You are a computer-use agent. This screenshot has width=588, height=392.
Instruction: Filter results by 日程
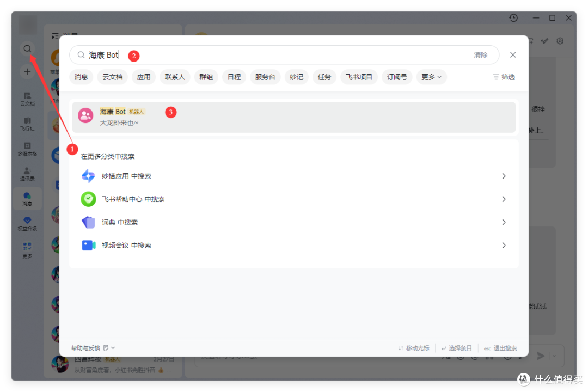234,77
